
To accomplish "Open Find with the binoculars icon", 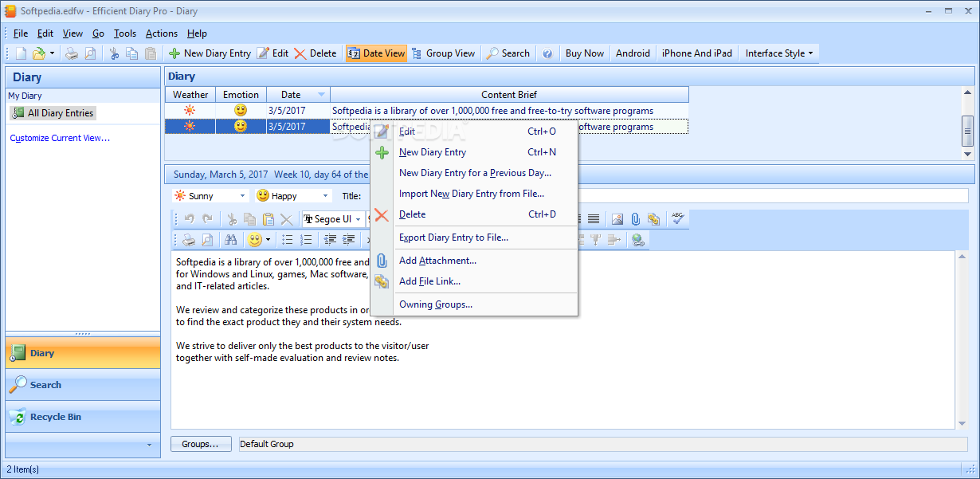I will (x=231, y=239).
